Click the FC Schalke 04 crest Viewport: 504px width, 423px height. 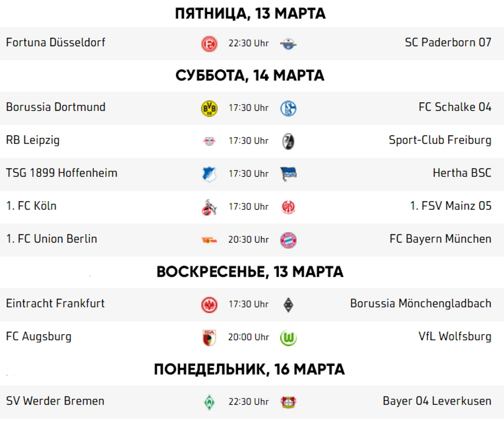288,108
